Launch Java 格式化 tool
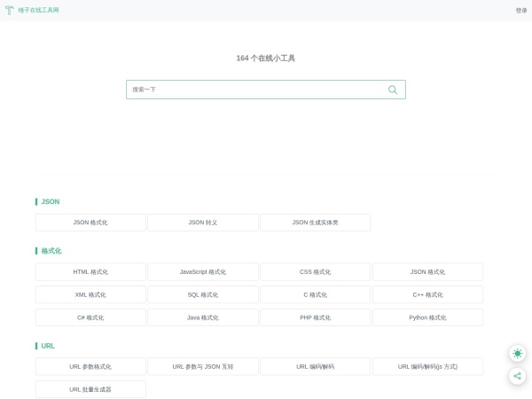The image size is (532, 399). click(203, 317)
